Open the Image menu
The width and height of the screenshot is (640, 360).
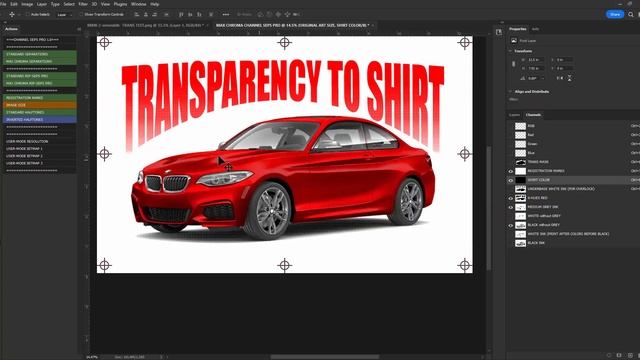(x=27, y=4)
